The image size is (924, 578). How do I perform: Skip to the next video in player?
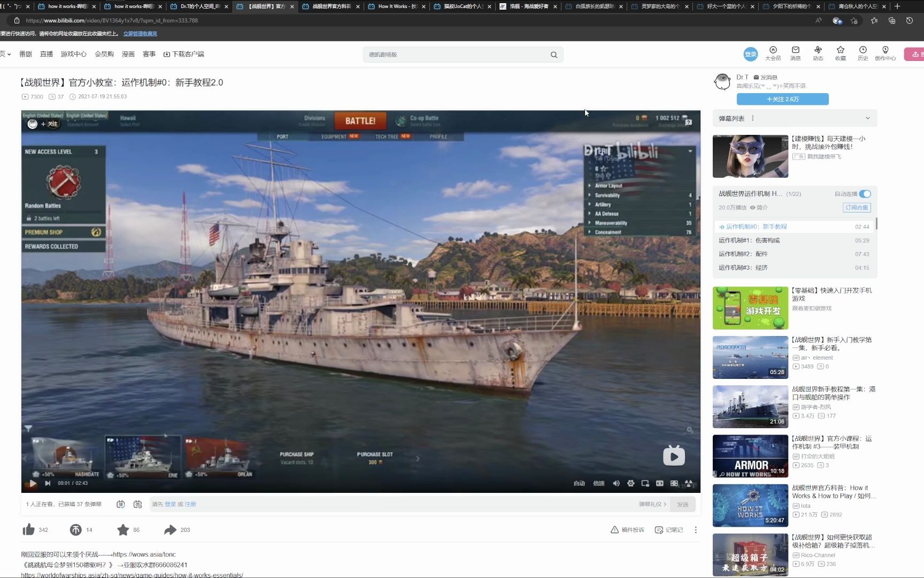48,483
